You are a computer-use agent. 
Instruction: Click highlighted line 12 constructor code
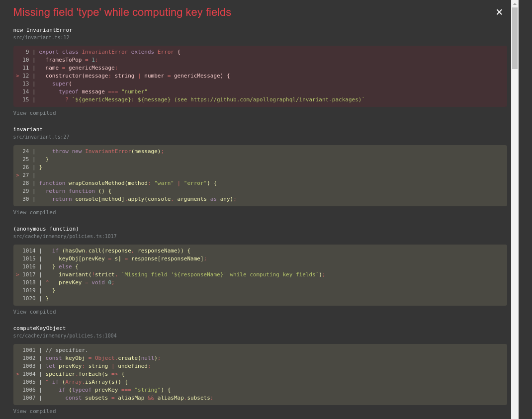[138, 76]
